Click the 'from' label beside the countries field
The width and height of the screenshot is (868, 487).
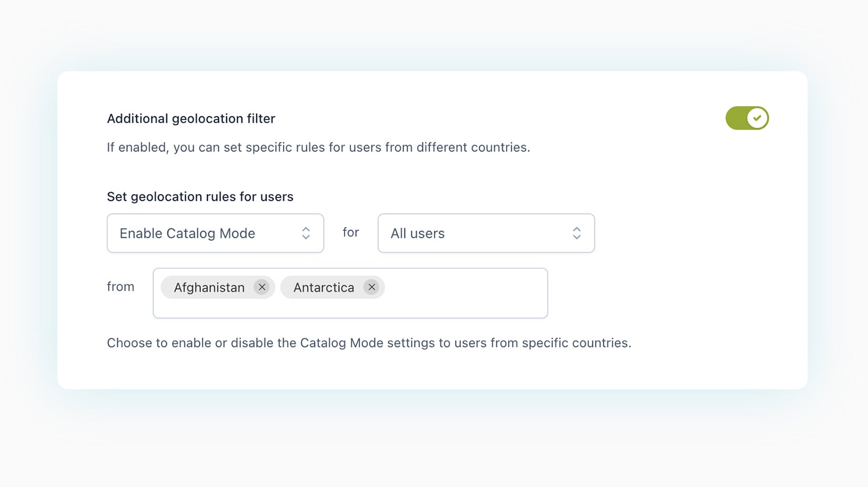(120, 287)
